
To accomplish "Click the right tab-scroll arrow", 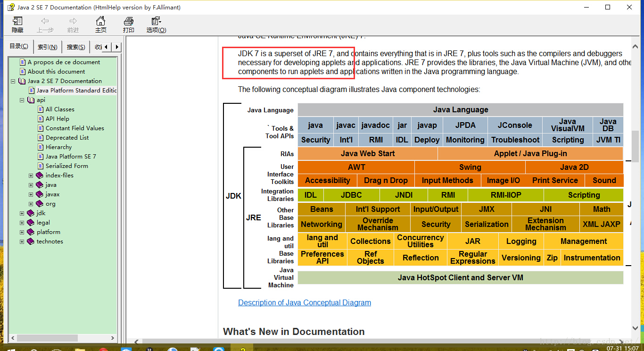I will [x=116, y=47].
